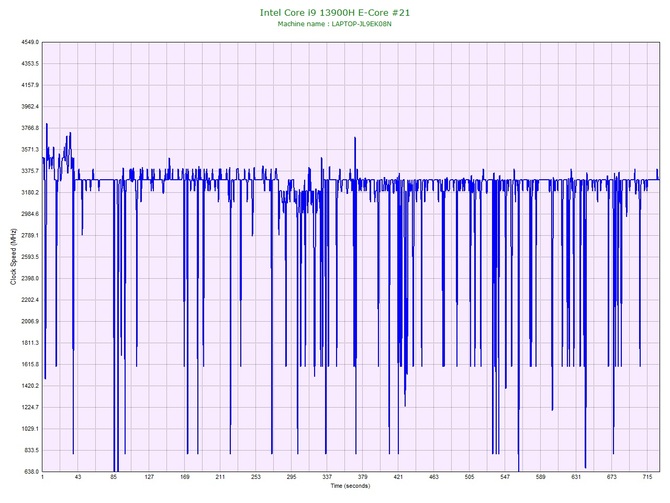This screenshot has height=503, width=670.
Task: Click the 1420.2 y-axis value
Action: 30,386
